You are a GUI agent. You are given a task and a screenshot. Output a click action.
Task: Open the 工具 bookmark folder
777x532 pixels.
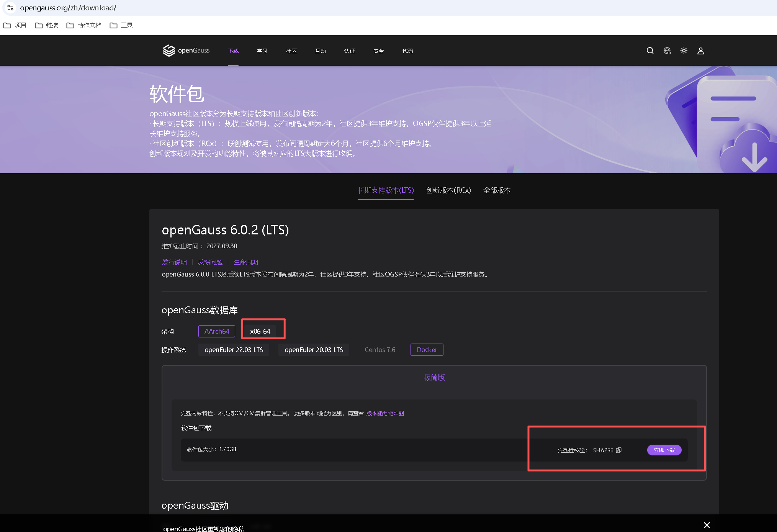[x=121, y=25]
